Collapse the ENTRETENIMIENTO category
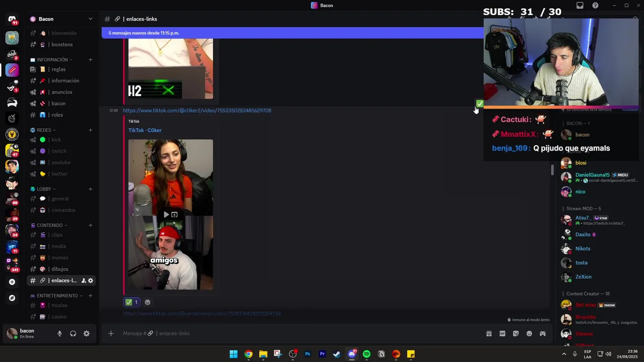 (x=57, y=296)
